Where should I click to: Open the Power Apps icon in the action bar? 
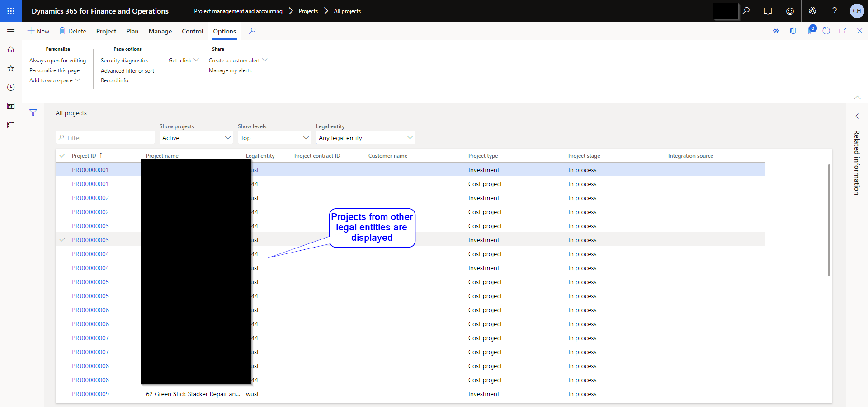click(x=776, y=31)
